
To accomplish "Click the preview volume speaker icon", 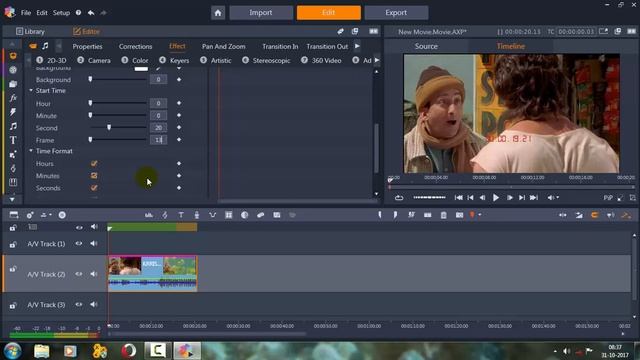I will [550, 198].
